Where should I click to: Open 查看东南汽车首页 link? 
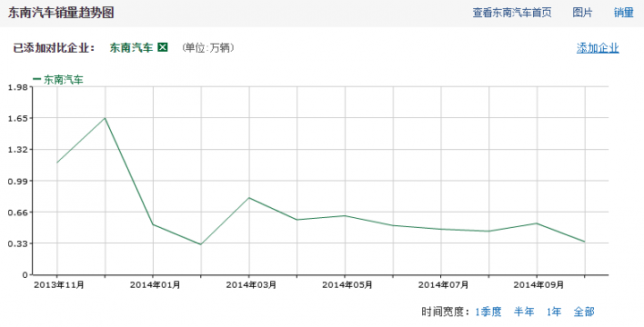pyautogui.click(x=512, y=13)
